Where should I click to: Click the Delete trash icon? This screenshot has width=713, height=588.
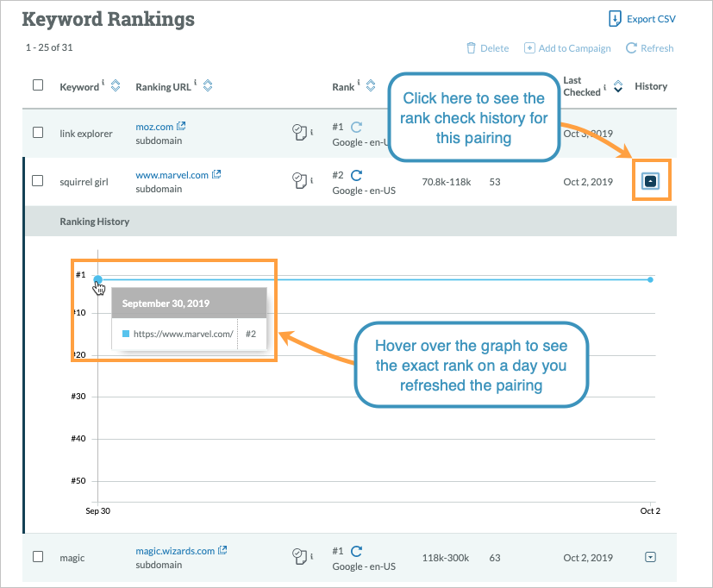pyautogui.click(x=471, y=48)
